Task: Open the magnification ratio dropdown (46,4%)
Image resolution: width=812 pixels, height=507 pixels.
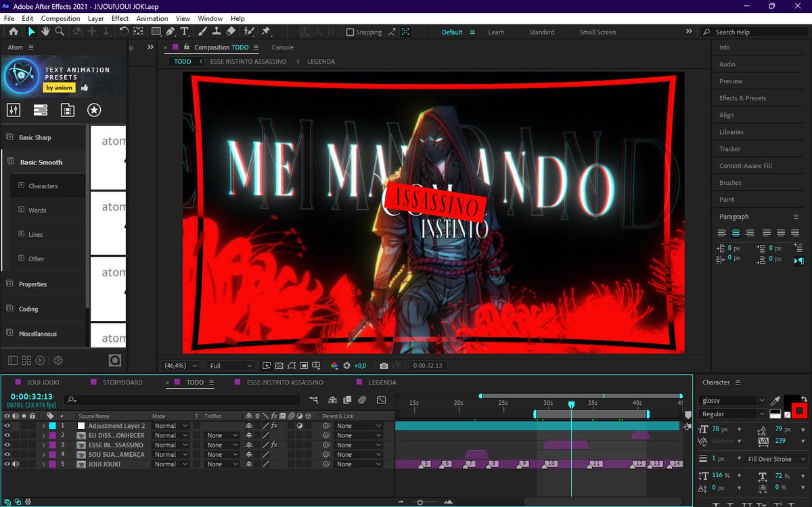Action: (x=181, y=366)
